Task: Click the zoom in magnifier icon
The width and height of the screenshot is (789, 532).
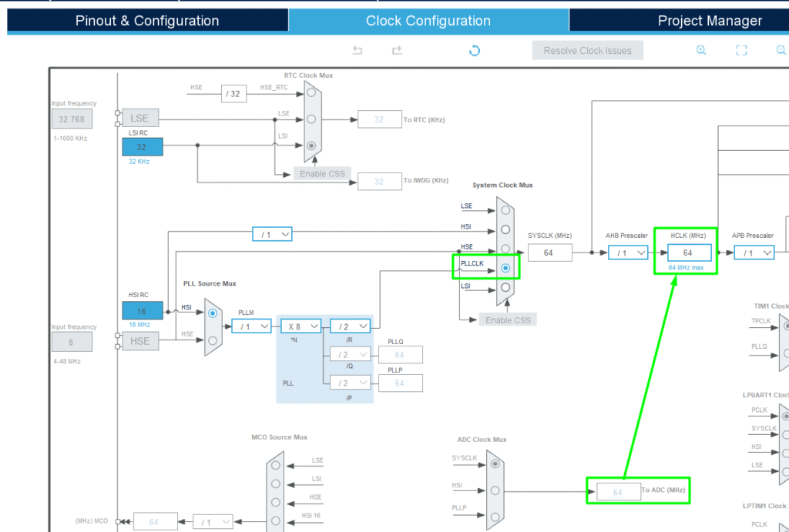Action: [x=701, y=50]
